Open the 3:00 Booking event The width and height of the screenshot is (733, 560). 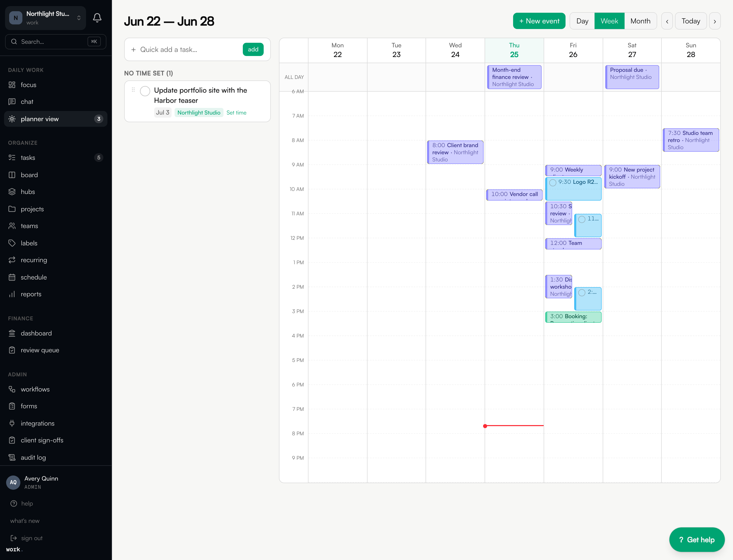[x=573, y=317]
